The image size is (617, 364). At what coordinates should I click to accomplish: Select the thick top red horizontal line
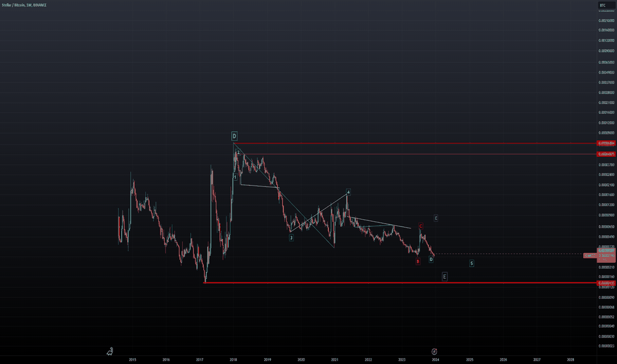[x=416, y=143]
